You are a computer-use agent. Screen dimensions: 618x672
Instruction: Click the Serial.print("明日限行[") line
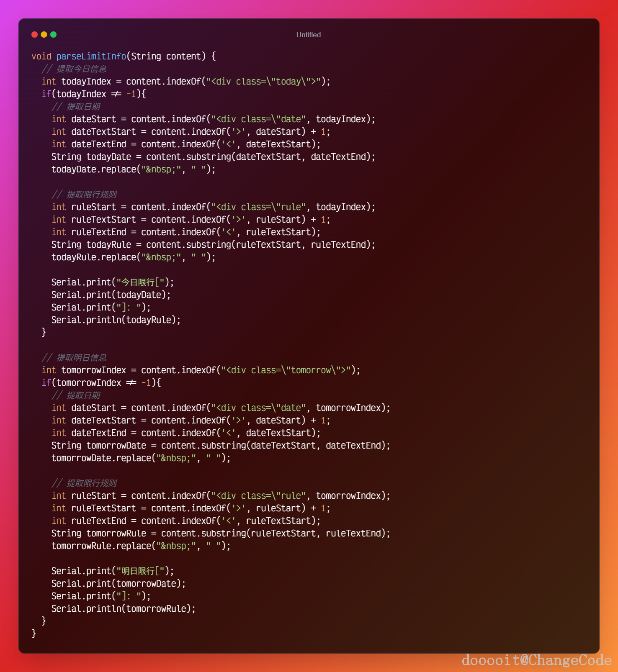[x=113, y=571]
